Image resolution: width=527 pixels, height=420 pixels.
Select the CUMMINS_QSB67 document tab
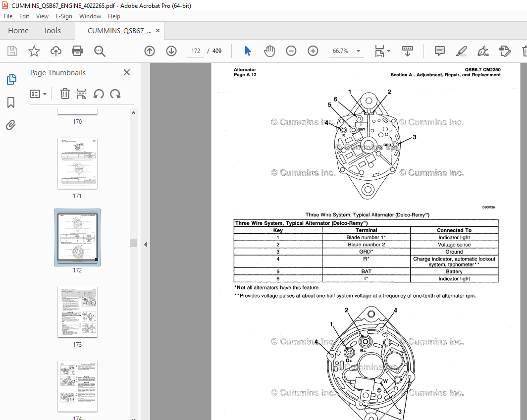click(x=119, y=31)
